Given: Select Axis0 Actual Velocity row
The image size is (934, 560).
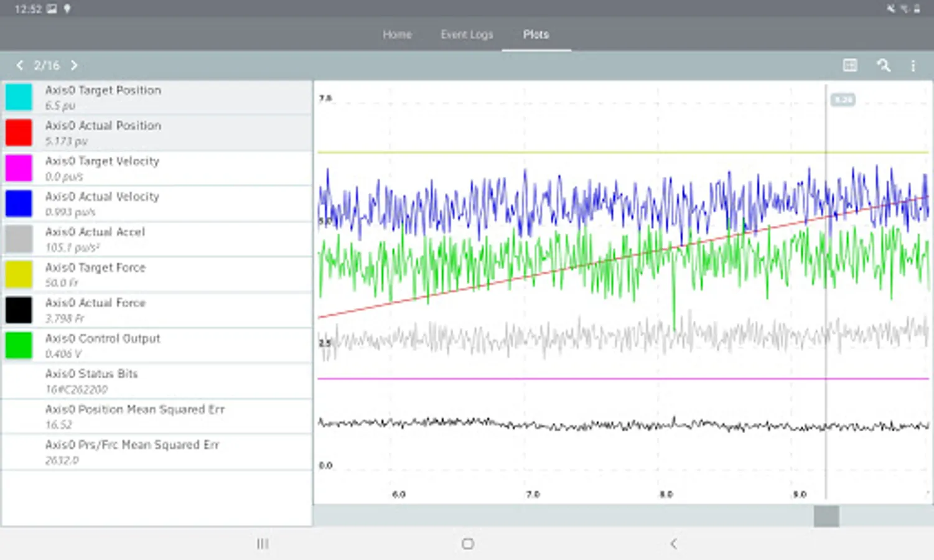Looking at the screenshot, I should click(x=157, y=204).
